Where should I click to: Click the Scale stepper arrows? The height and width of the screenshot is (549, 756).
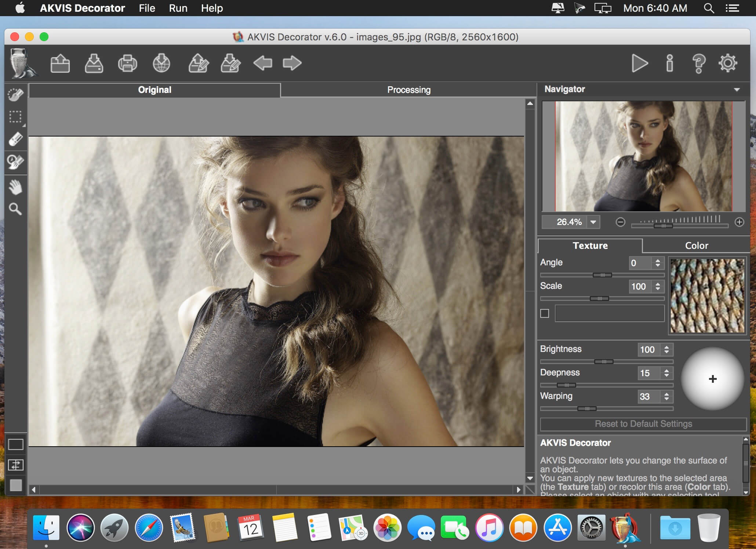[x=658, y=287]
